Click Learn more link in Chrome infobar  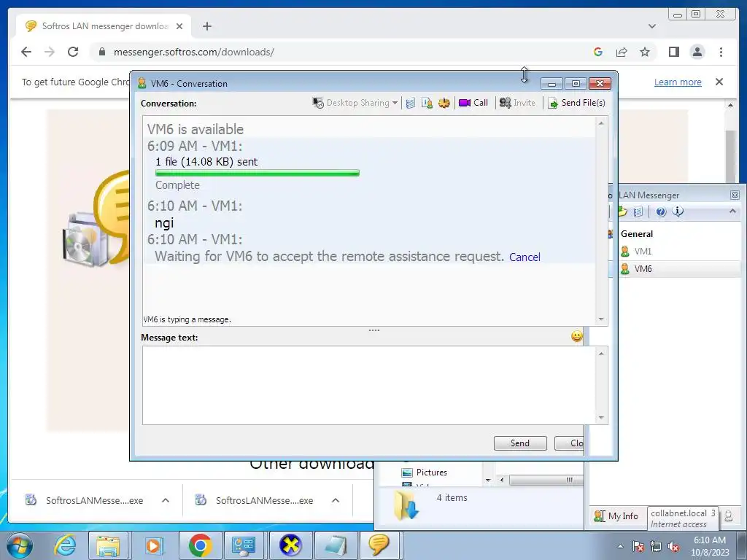click(678, 82)
